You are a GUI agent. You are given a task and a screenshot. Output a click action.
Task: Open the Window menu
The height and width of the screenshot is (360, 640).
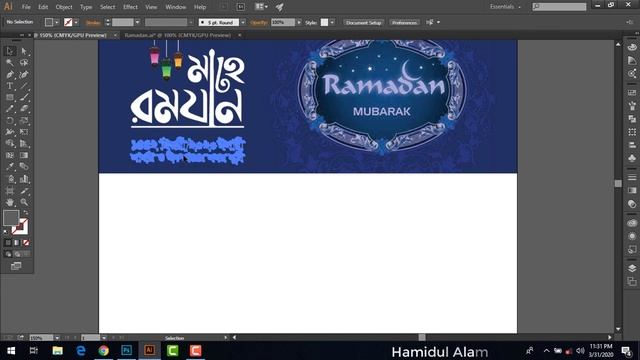tap(176, 7)
